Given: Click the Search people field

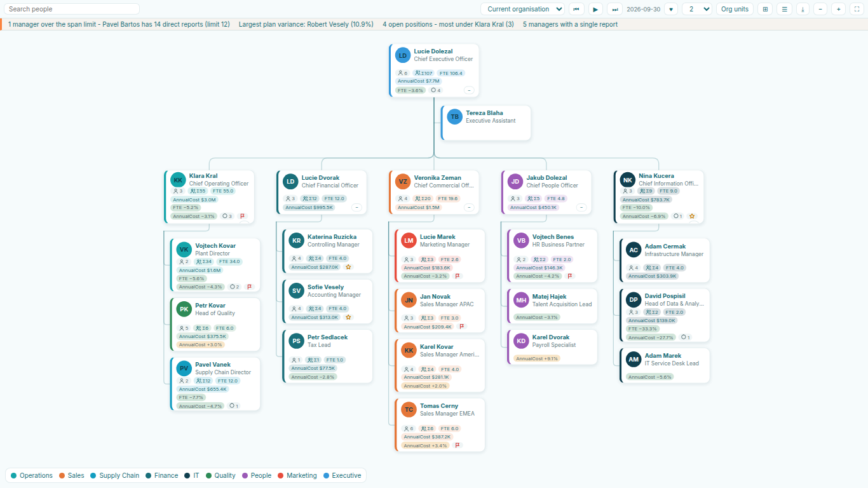Looking at the screenshot, I should click(72, 9).
